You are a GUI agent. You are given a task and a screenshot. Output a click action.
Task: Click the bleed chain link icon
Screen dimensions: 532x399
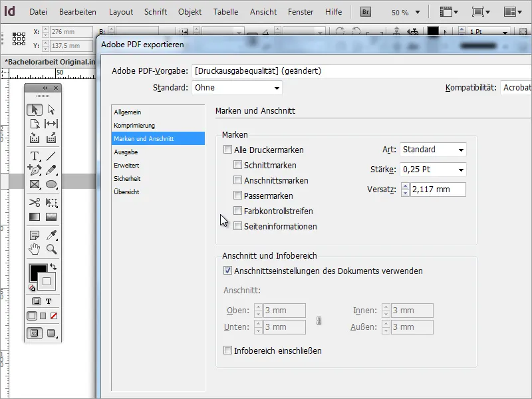click(319, 321)
